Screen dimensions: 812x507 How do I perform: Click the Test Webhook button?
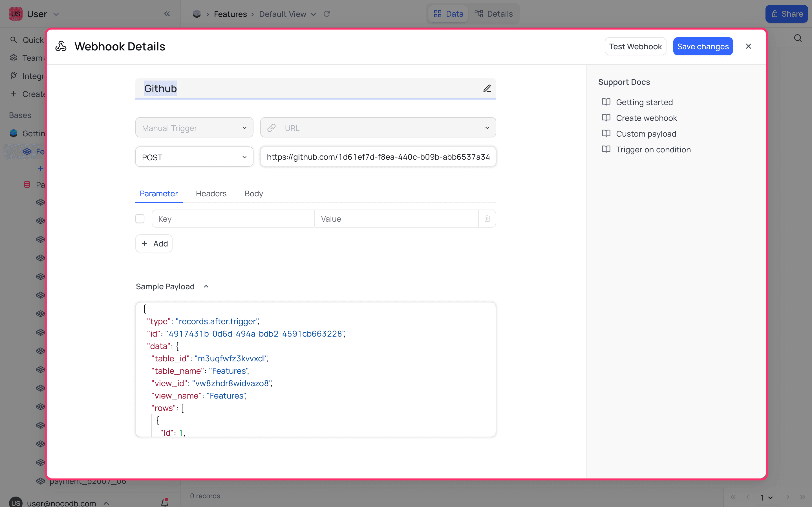click(x=635, y=46)
